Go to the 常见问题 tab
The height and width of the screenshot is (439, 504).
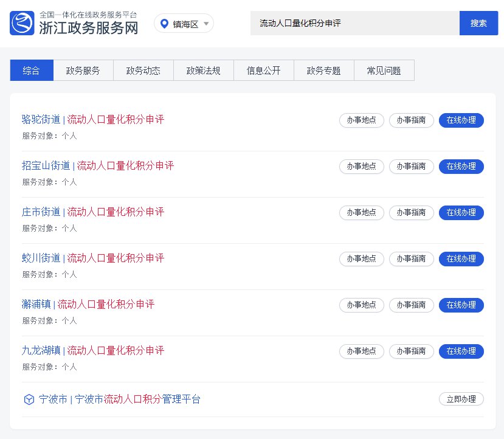(384, 71)
